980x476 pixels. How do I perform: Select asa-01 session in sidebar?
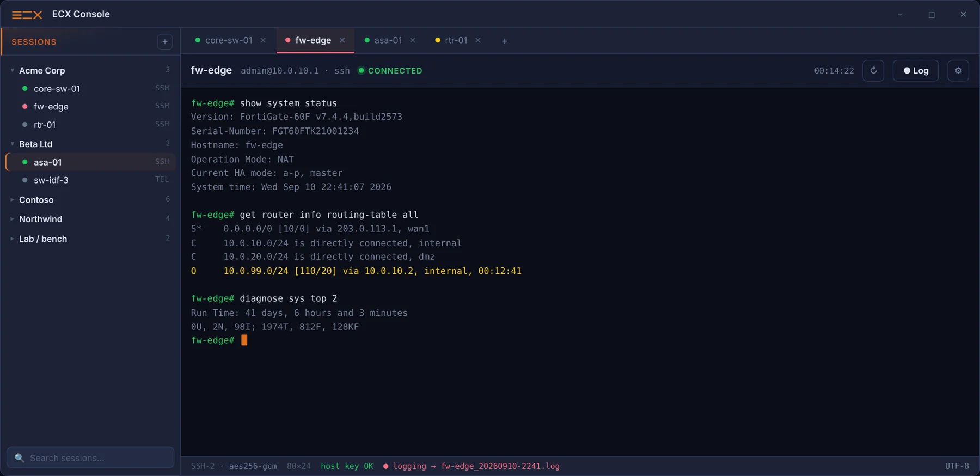coord(90,162)
